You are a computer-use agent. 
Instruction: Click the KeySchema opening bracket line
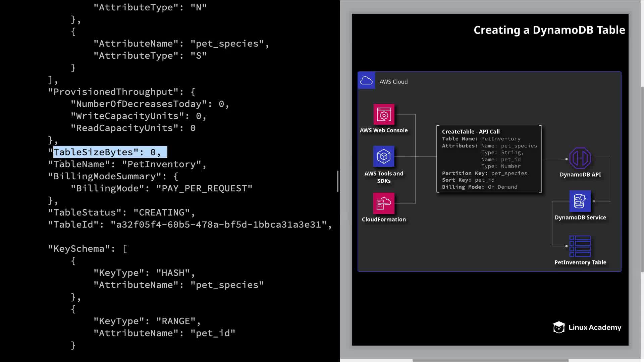click(x=88, y=249)
